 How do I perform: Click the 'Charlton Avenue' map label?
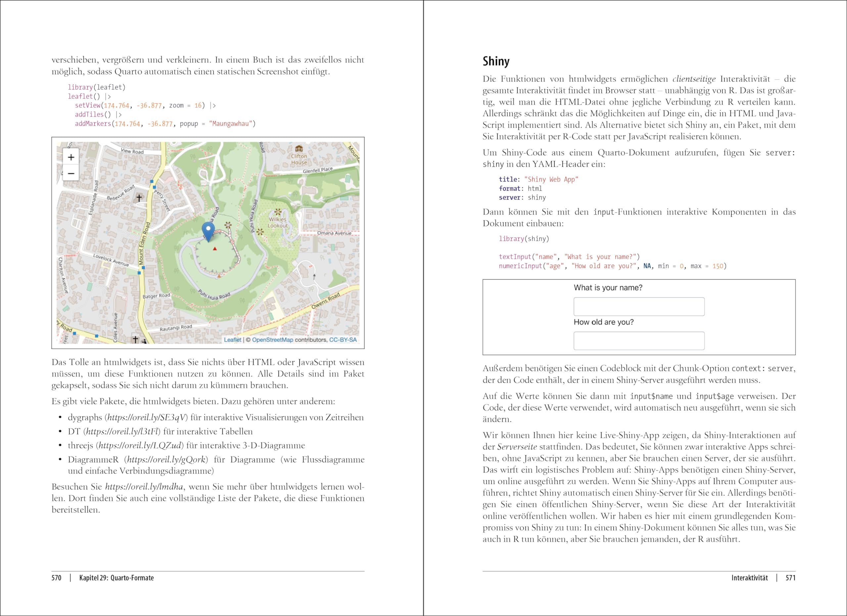pyautogui.click(x=63, y=275)
